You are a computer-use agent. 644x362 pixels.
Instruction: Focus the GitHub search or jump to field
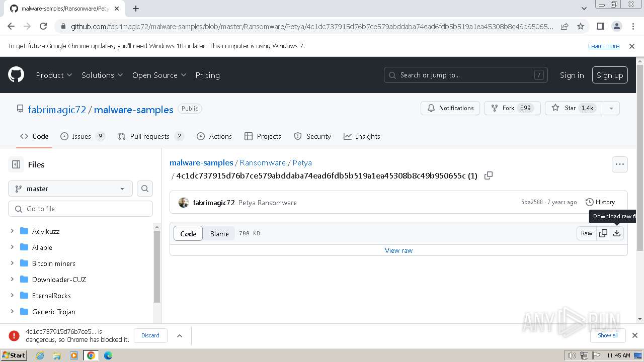coord(466,75)
